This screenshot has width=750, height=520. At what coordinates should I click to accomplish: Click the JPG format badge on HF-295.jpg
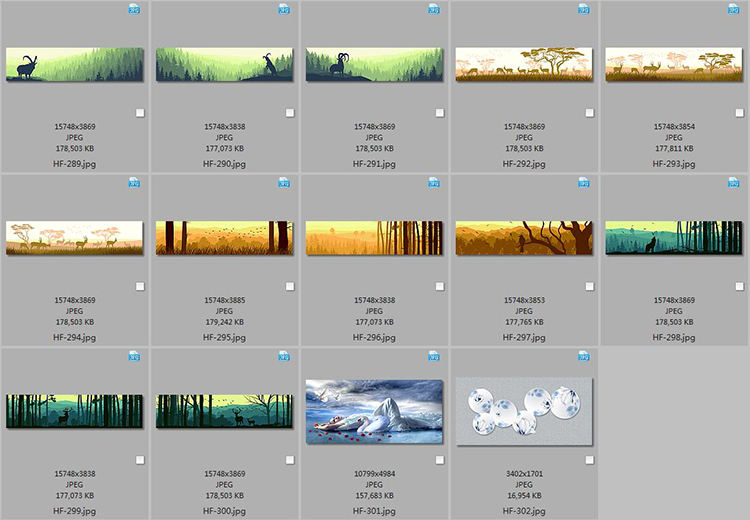[284, 182]
